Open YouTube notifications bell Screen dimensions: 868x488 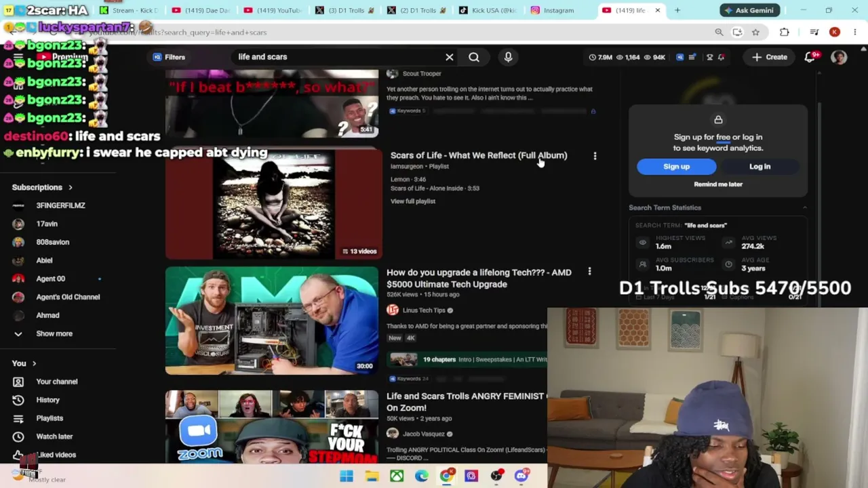click(810, 57)
